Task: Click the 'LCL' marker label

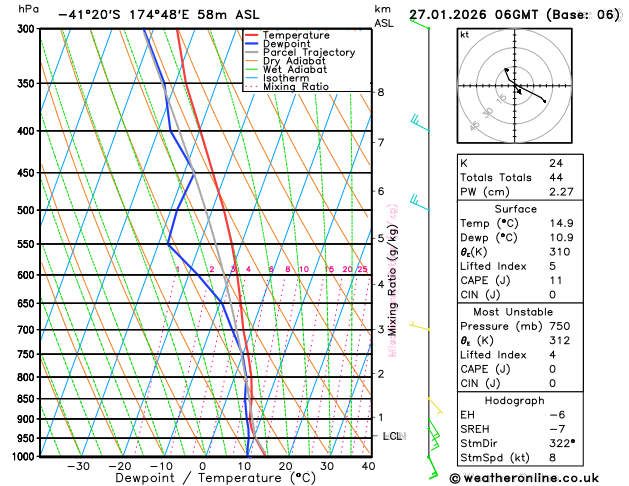Action: (x=394, y=436)
